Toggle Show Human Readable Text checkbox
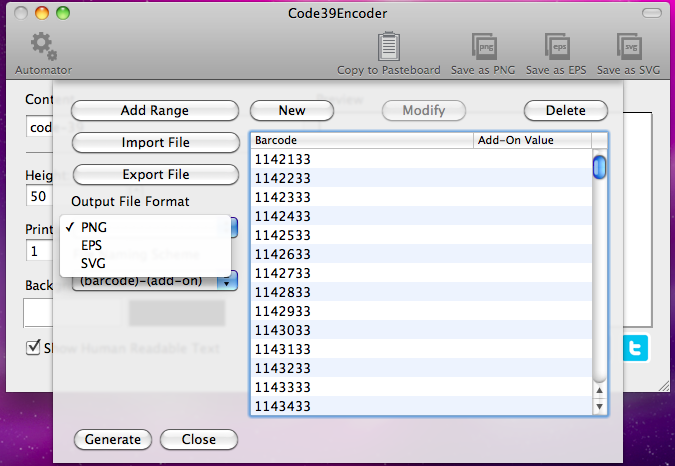 coord(33,347)
